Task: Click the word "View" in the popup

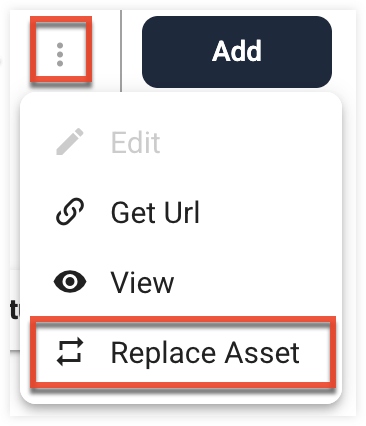Action: pos(142,282)
